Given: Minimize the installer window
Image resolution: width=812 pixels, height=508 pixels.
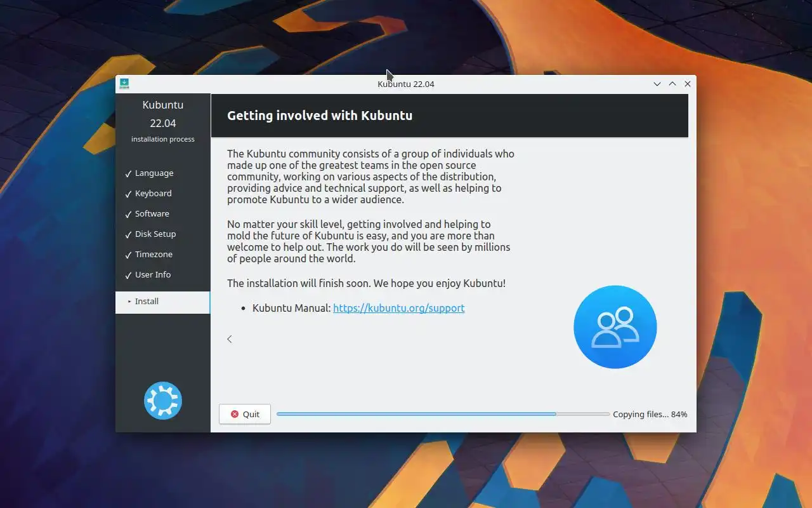Looking at the screenshot, I should click(657, 84).
